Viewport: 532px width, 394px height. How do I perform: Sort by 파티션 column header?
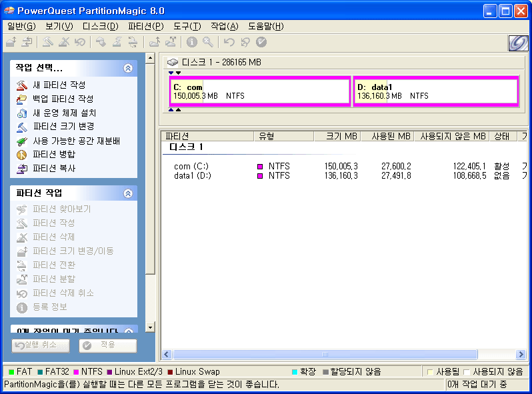pyautogui.click(x=207, y=137)
